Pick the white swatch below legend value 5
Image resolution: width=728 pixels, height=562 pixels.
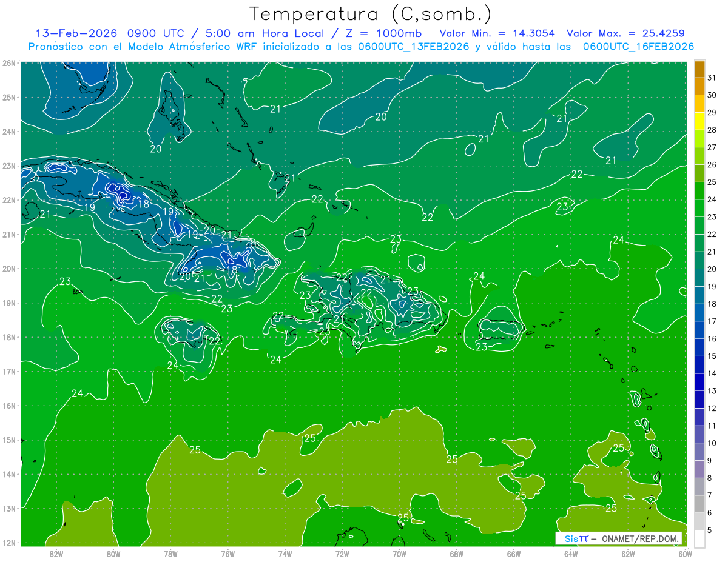(x=700, y=538)
